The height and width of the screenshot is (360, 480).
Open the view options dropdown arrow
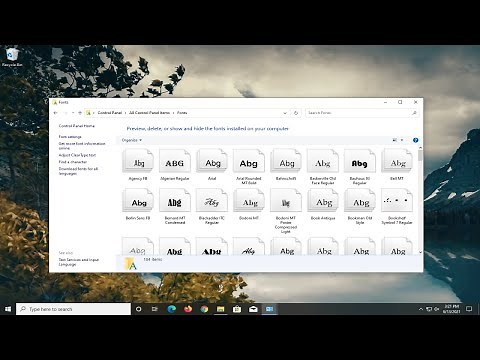point(402,140)
